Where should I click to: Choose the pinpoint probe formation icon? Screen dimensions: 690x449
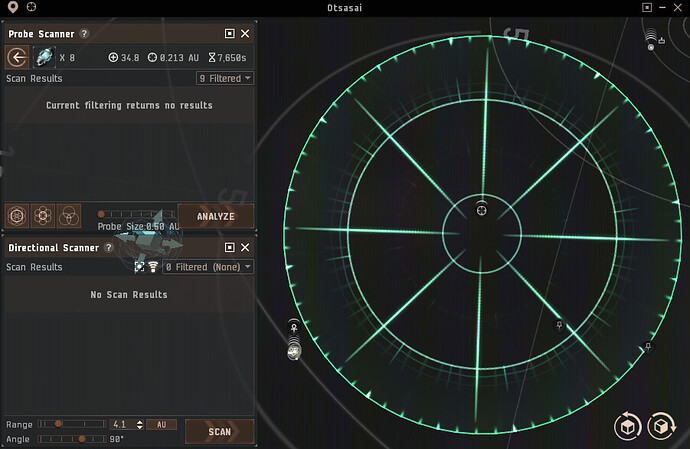click(x=43, y=216)
